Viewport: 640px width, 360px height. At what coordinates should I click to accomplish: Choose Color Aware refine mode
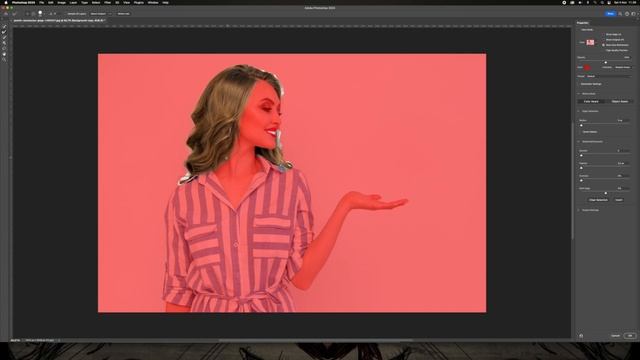tap(591, 101)
